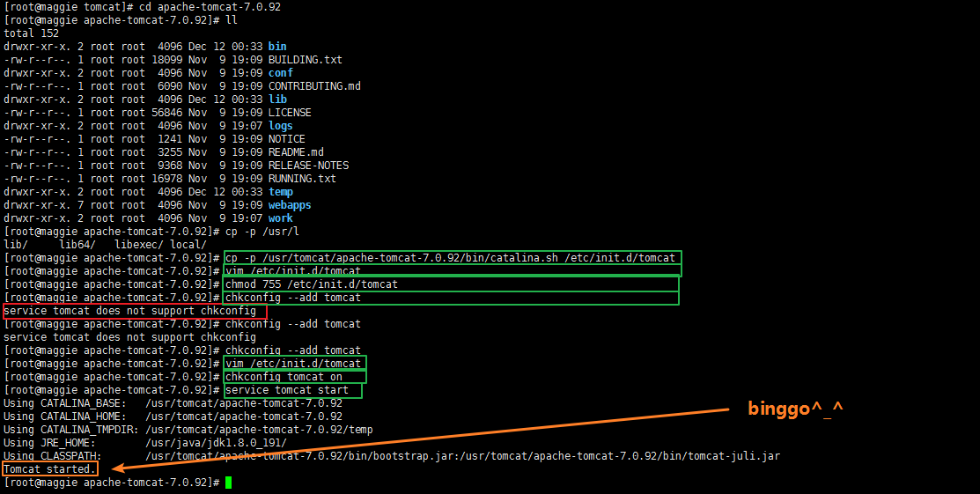
Task: Click the RUNNING.txt file name
Action: point(302,178)
